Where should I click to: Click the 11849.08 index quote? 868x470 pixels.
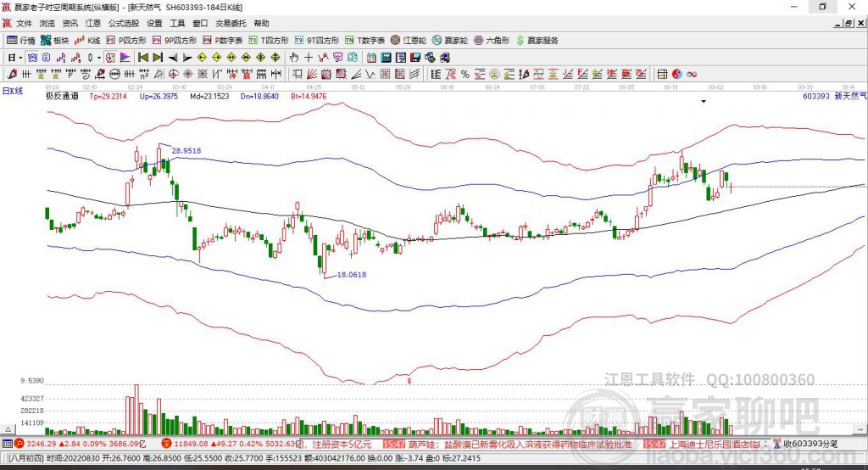pyautogui.click(x=191, y=444)
